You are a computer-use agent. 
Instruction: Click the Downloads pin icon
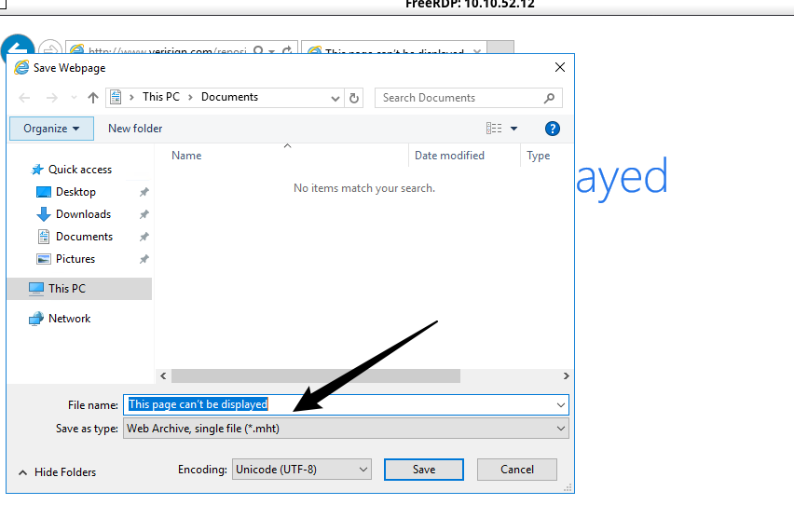[144, 214]
